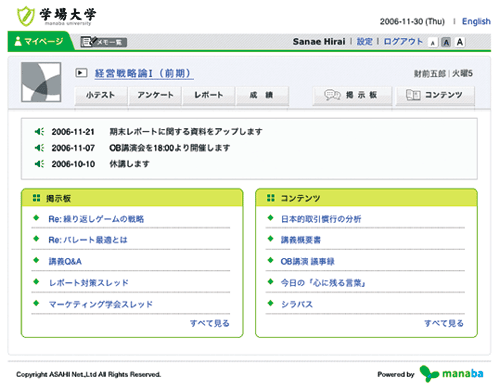Image resolution: width=500 pixels, height=390 pixels.
Task: Open course 経営戦略論I (前期) link
Action: [x=144, y=73]
